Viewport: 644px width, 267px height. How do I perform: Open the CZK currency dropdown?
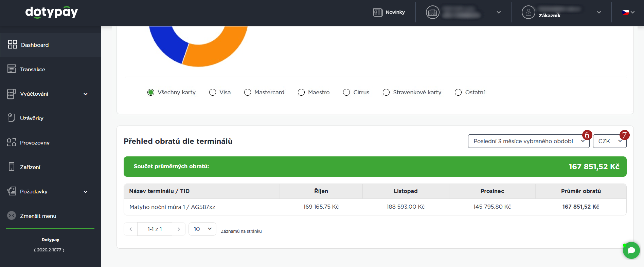pyautogui.click(x=609, y=141)
